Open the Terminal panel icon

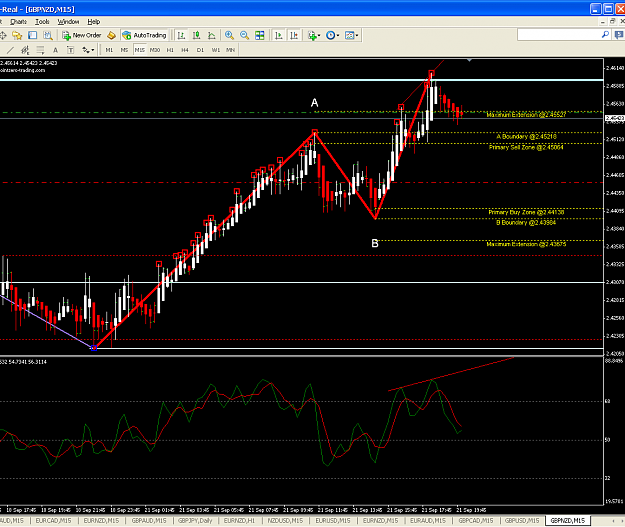click(x=32, y=35)
